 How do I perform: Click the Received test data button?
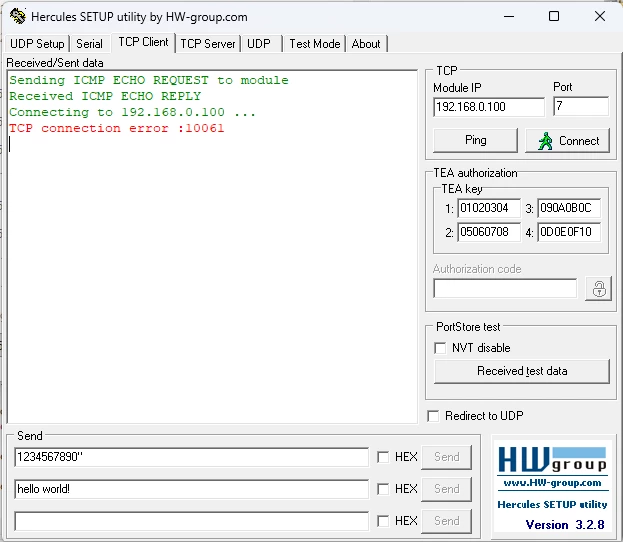click(x=522, y=371)
